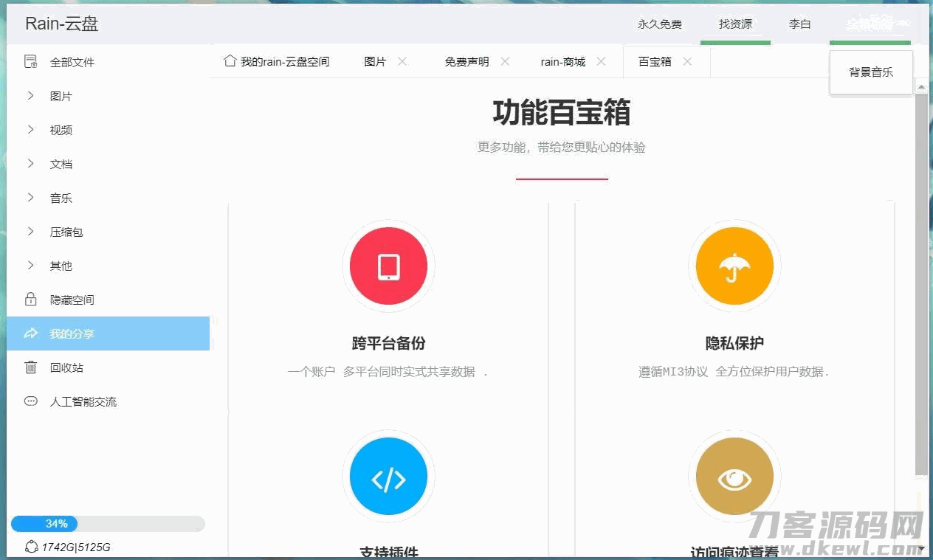Select 背景音乐 from the dropdown menu
The image size is (933, 560).
click(x=871, y=72)
